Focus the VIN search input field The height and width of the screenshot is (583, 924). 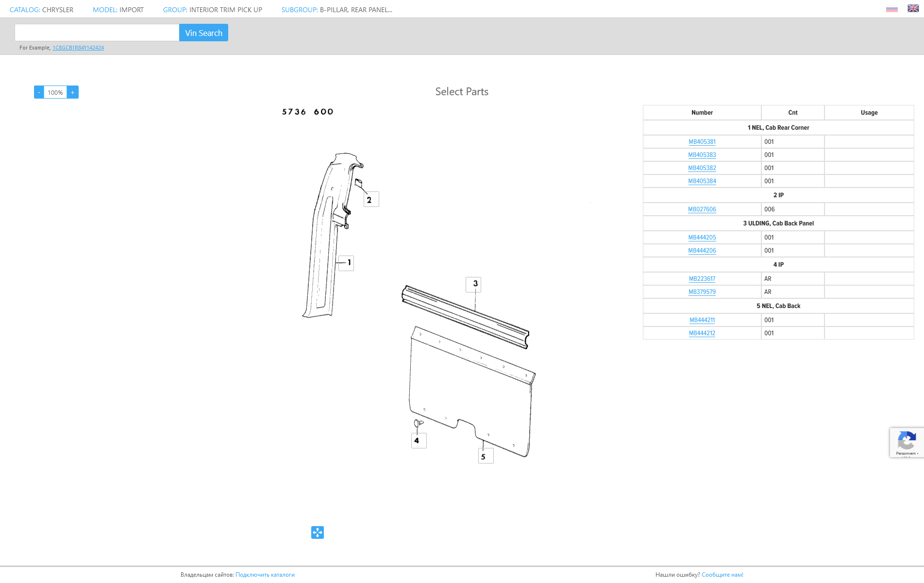(x=97, y=33)
